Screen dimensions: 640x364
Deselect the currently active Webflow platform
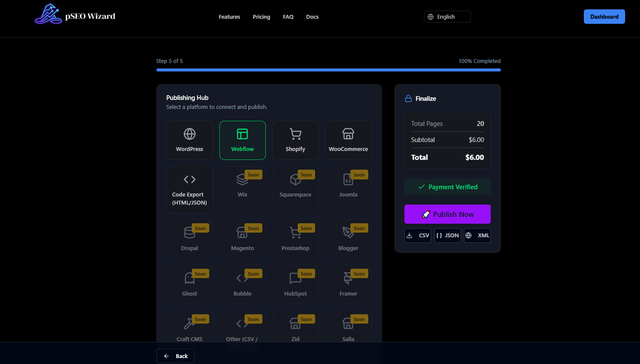pos(242,140)
